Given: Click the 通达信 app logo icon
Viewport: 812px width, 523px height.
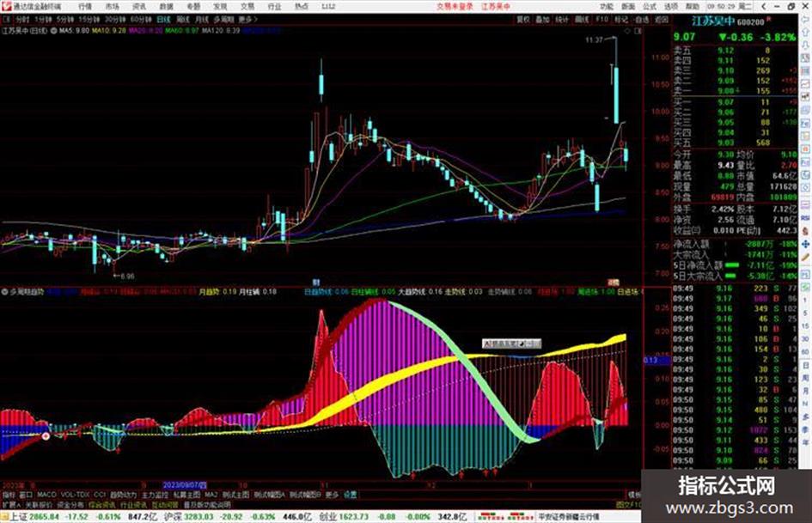Looking at the screenshot, I should [x=6, y=6].
